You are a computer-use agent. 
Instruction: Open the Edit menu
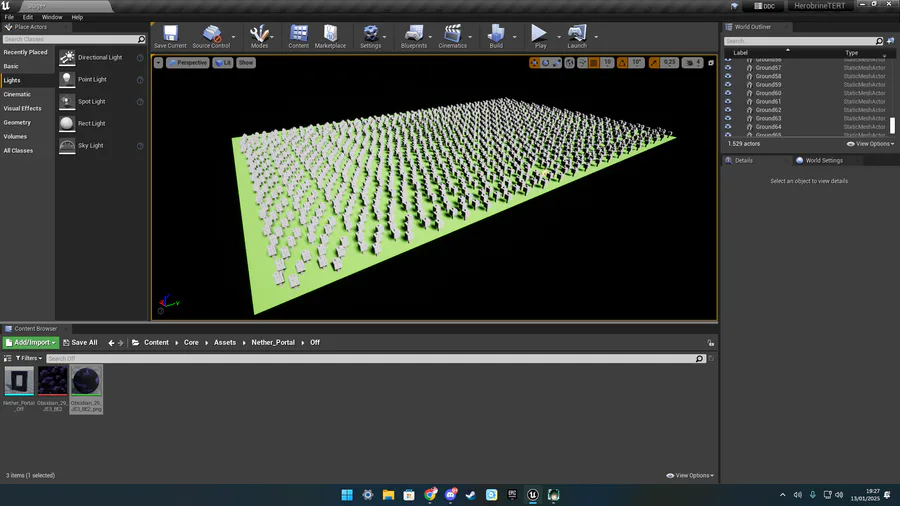[x=28, y=17]
